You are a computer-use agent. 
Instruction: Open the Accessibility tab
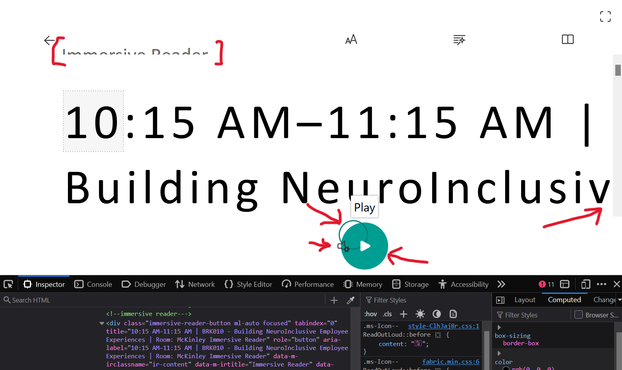463,284
